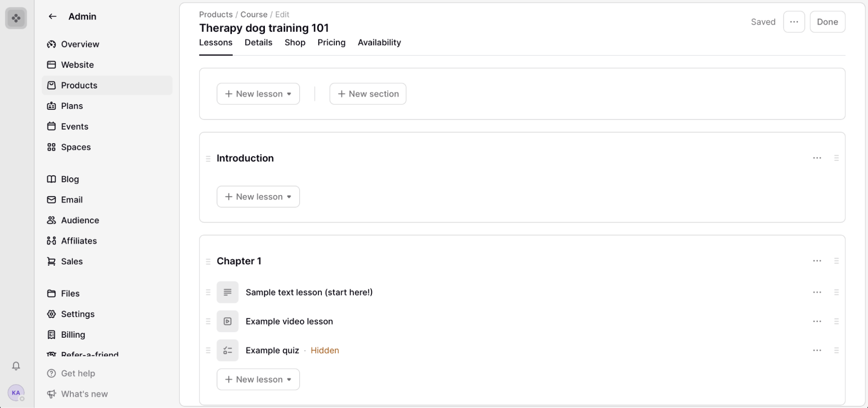Select Products in the sidebar

pyautogui.click(x=107, y=86)
